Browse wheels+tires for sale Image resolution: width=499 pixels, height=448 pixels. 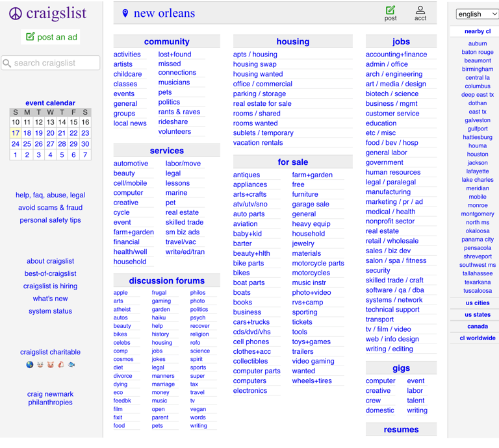click(312, 380)
